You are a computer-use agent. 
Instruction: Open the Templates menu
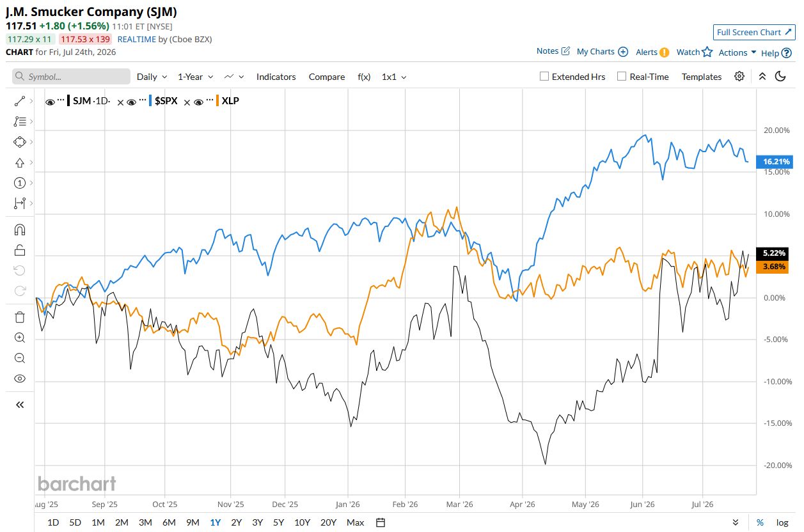point(702,77)
